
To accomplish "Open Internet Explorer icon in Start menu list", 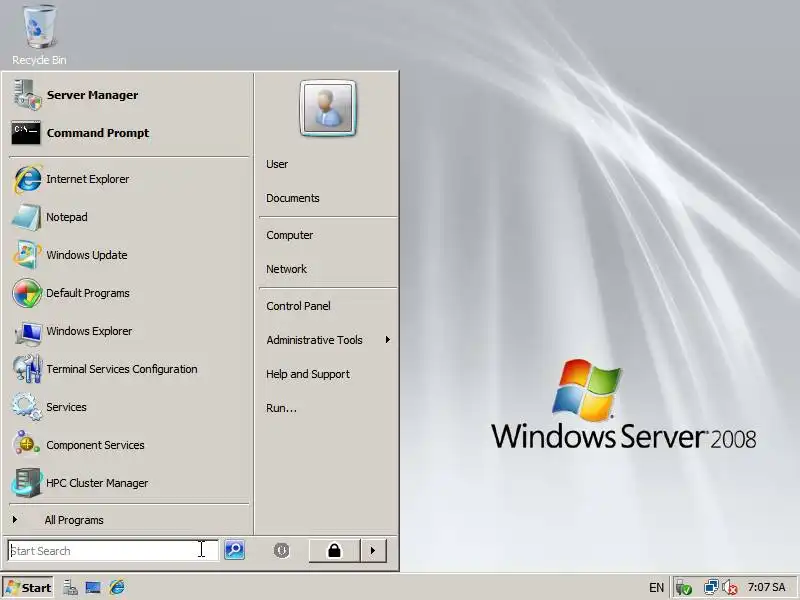I will pyautogui.click(x=27, y=179).
